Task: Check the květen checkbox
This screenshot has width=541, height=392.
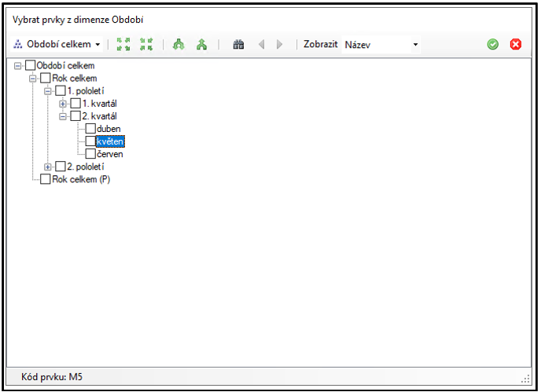Action: click(90, 141)
